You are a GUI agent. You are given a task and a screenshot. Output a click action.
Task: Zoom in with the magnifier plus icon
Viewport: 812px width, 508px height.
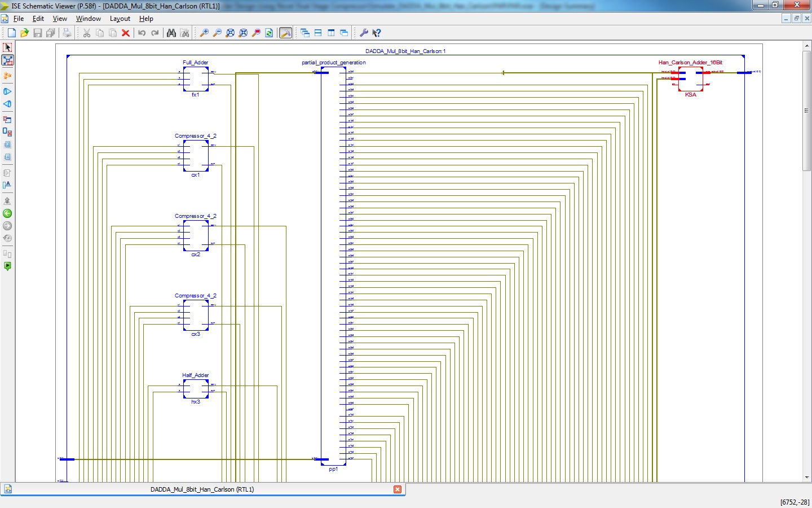tap(204, 33)
